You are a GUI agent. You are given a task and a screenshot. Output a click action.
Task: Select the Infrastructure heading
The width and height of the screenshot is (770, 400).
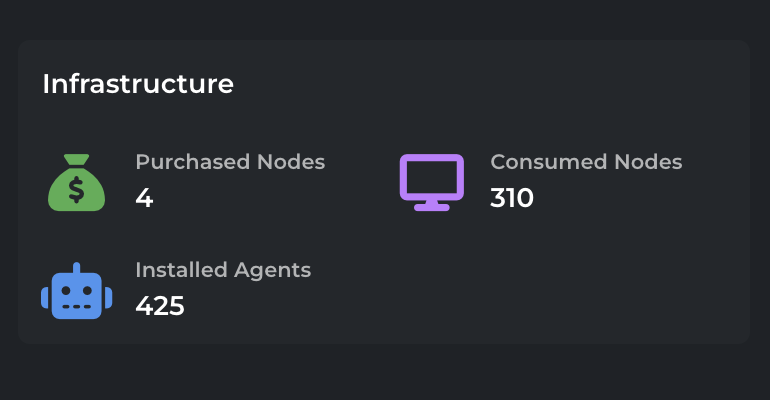(x=138, y=84)
